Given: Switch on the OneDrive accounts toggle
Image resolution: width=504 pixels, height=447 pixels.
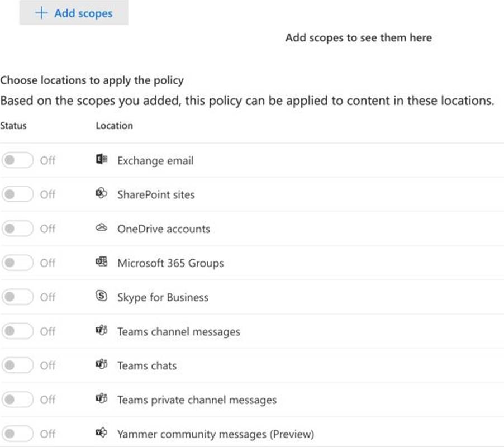Looking at the screenshot, I should pyautogui.click(x=17, y=229).
